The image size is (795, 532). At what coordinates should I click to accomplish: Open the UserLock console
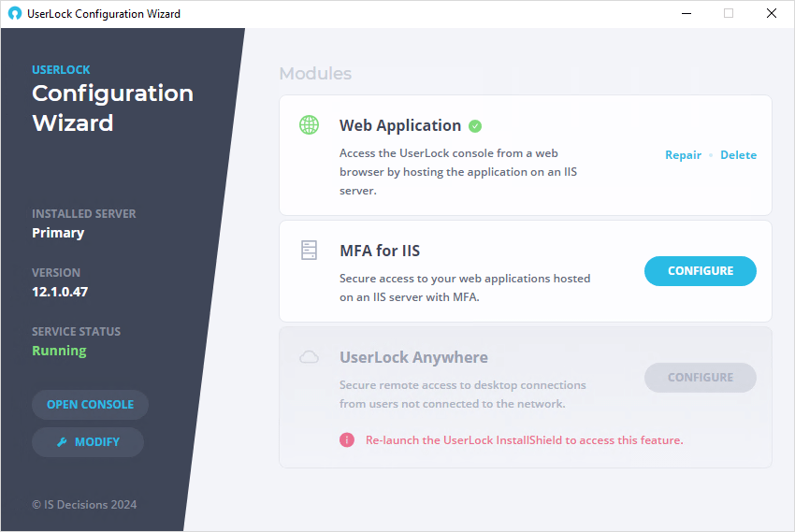pos(90,405)
